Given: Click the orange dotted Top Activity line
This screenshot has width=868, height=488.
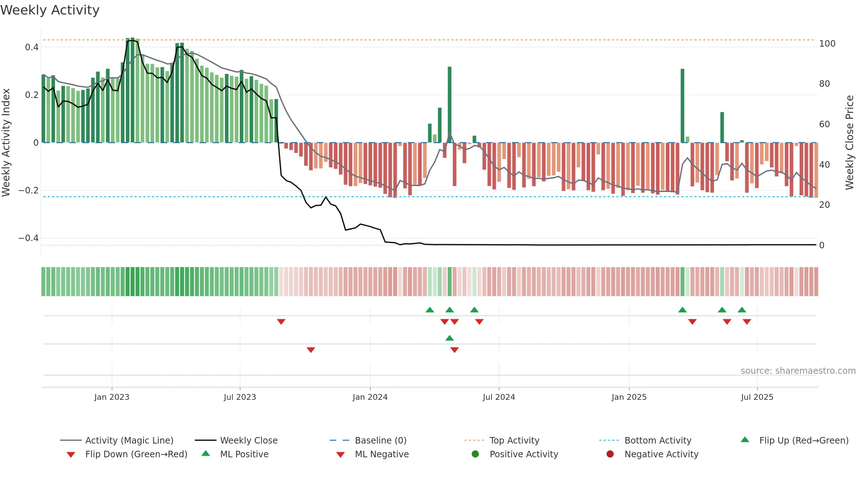Looking at the screenshot, I should 430,40.
